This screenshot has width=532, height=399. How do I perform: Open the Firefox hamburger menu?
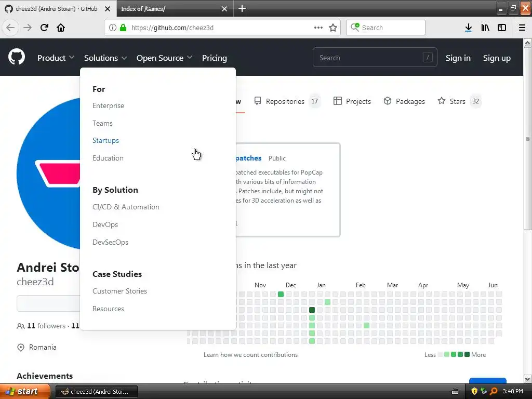522,28
